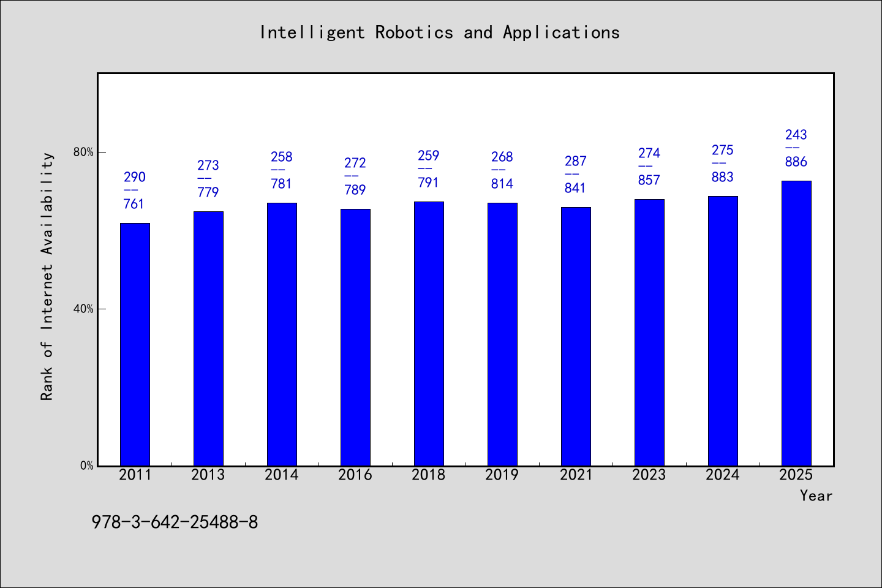Click the value 789 above the 2016 bar
The height and width of the screenshot is (588, 882).
tap(355, 190)
